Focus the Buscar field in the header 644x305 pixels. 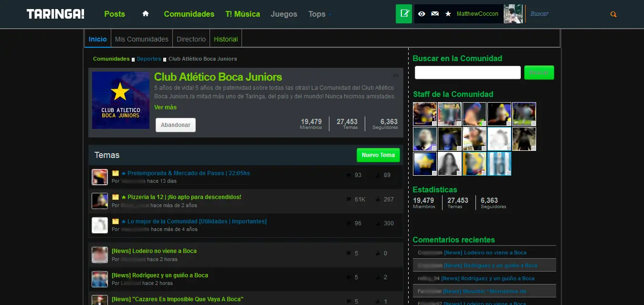tap(567, 14)
